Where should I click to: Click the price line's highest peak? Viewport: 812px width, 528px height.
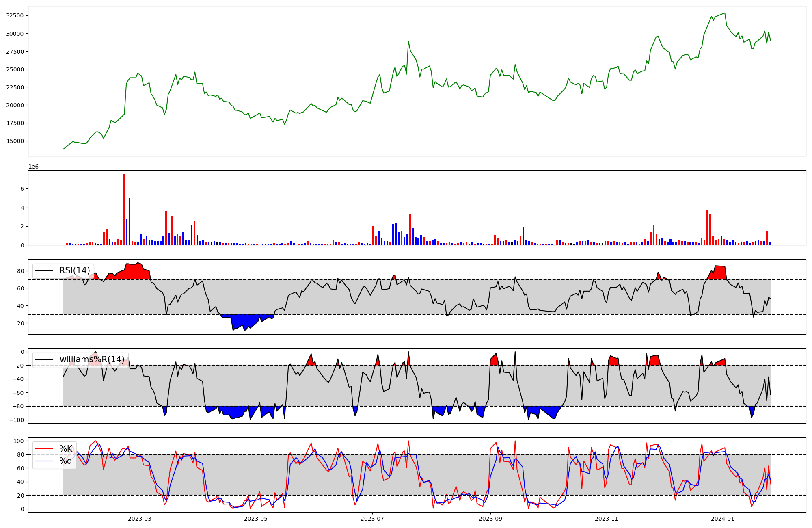[725, 13]
